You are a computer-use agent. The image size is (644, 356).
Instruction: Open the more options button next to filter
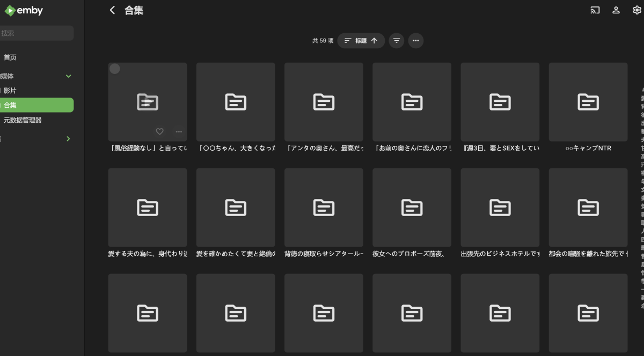click(x=416, y=41)
